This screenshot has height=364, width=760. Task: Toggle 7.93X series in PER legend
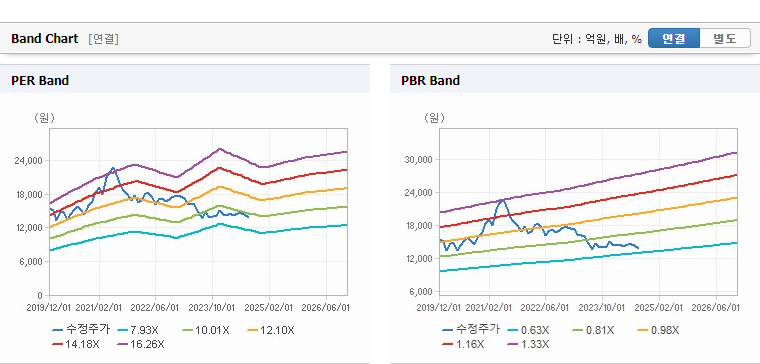point(138,331)
